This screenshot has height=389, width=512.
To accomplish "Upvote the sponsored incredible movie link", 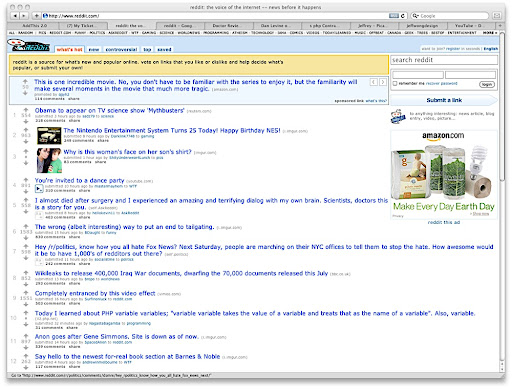I will tap(25, 81).
